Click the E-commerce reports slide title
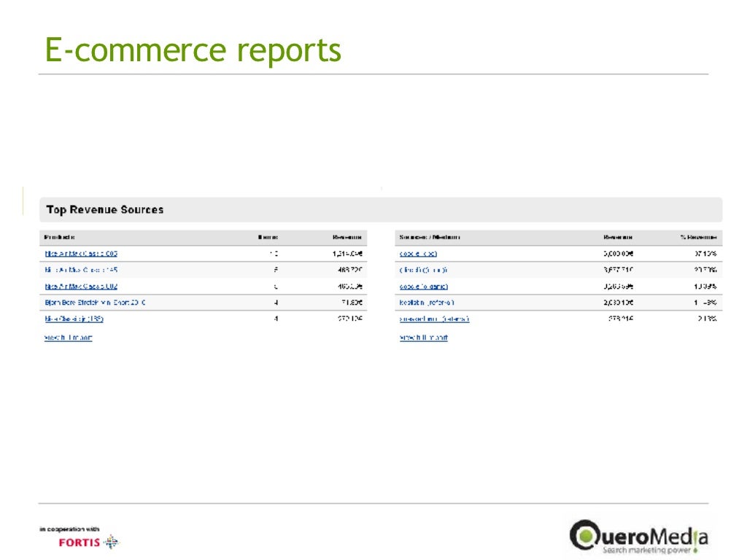 pos(193,50)
